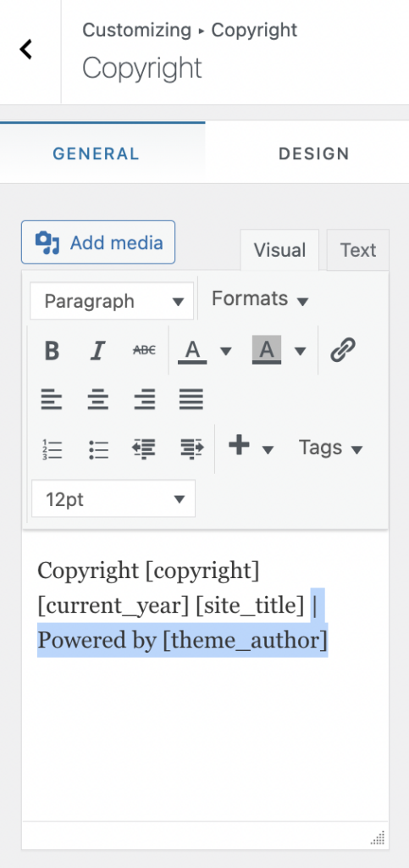Image resolution: width=409 pixels, height=868 pixels.
Task: Open the Paragraph format dropdown
Action: click(112, 301)
